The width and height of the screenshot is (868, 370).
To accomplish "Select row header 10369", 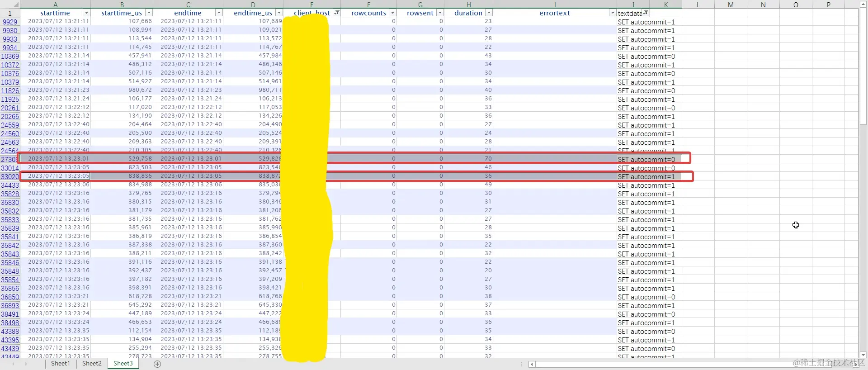I will [x=10, y=56].
